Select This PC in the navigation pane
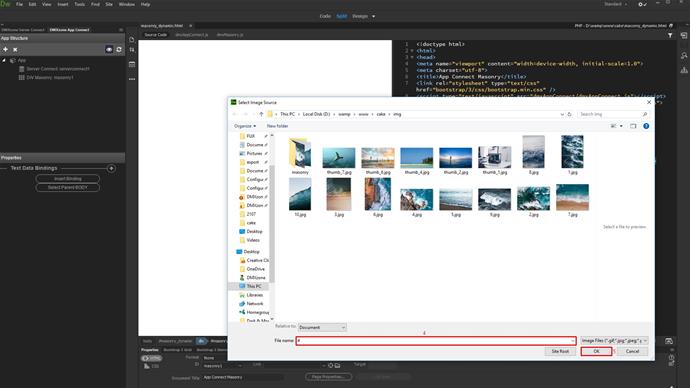The image size is (690, 388). (250, 286)
